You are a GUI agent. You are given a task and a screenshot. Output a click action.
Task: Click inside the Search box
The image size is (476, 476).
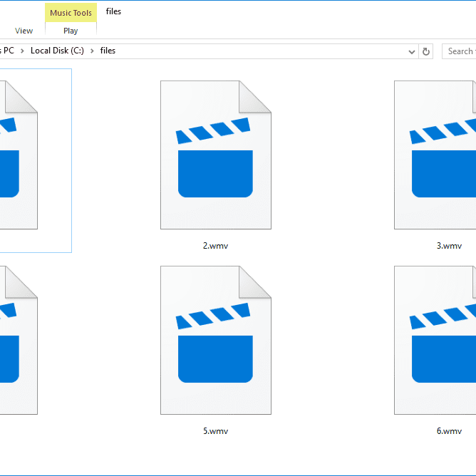[x=460, y=51]
